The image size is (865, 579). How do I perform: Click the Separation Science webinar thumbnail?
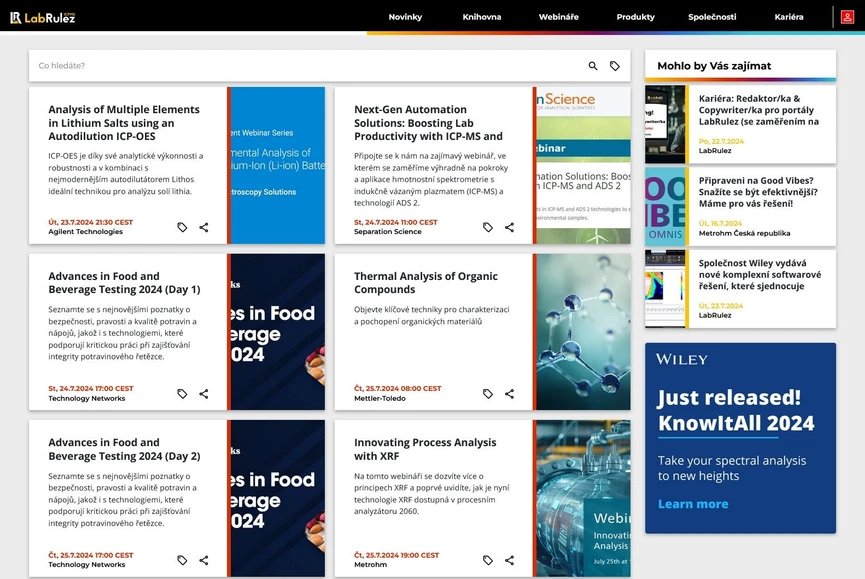point(583,165)
